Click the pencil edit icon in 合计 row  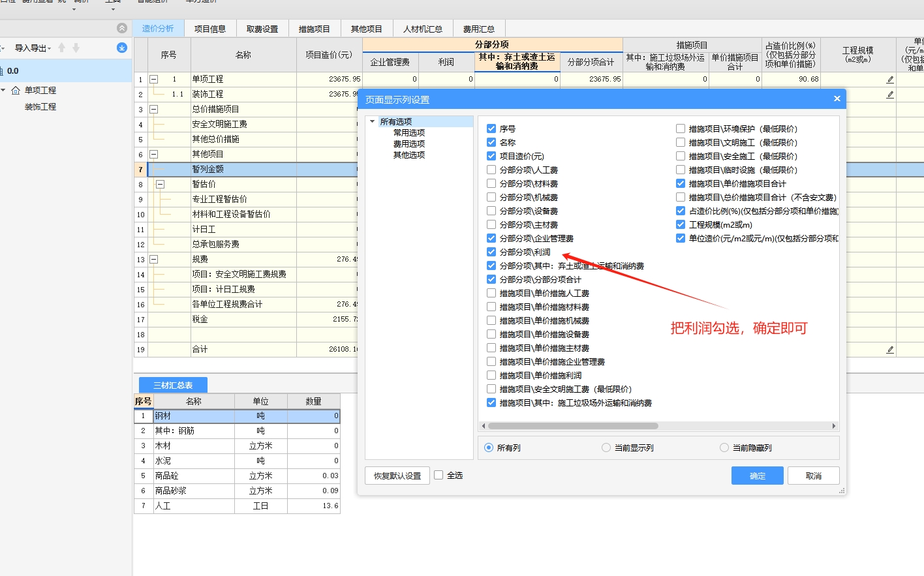(x=890, y=350)
